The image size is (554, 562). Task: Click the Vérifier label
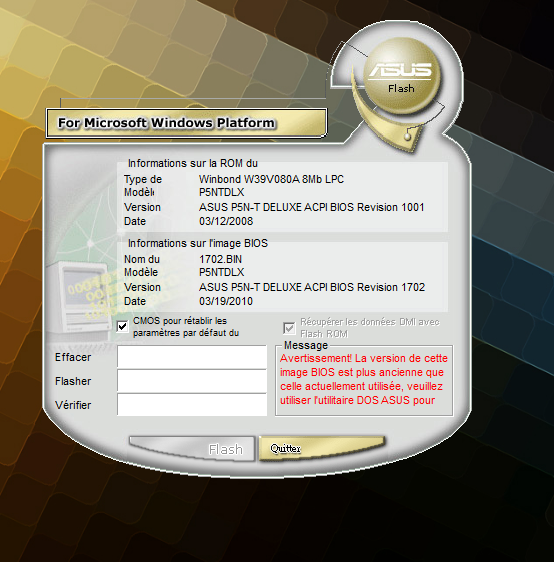coord(73,405)
